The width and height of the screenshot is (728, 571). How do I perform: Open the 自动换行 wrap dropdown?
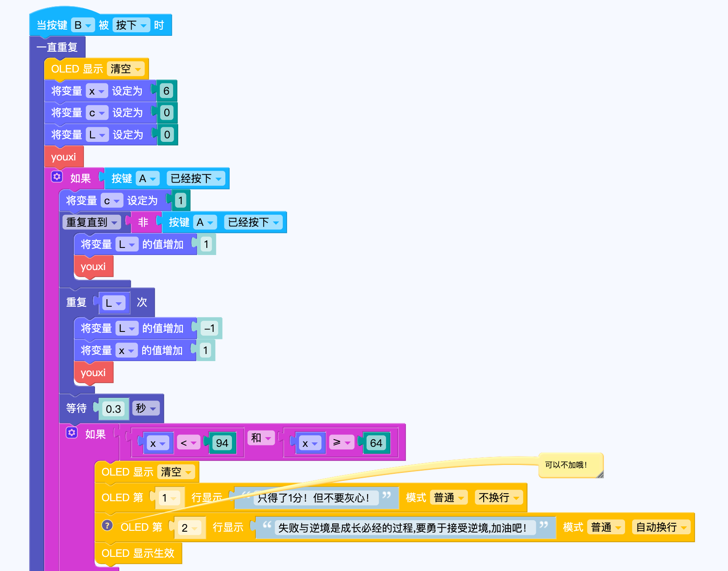661,527
